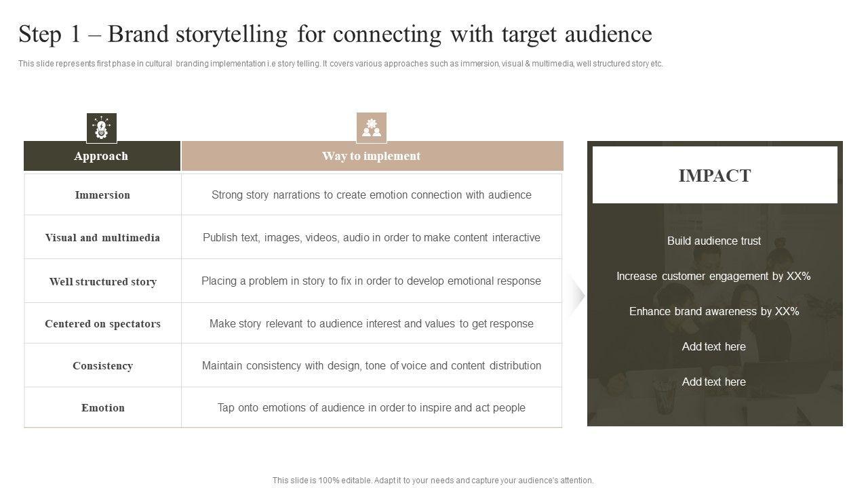868x488 pixels.
Task: Click the last Add text here placeholder
Action: pos(714,382)
